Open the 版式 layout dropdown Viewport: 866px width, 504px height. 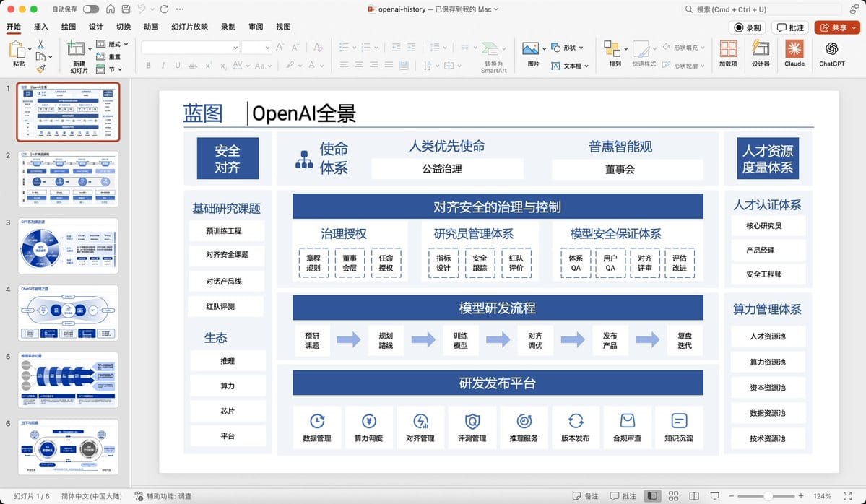point(112,44)
